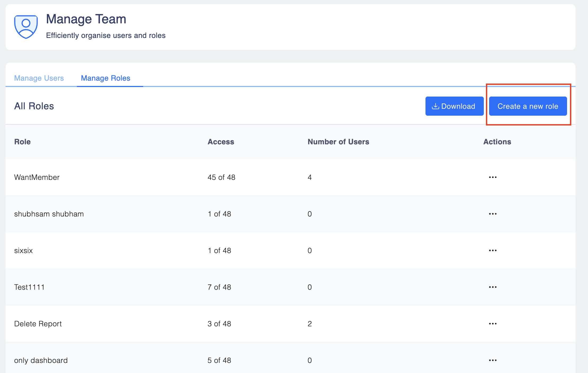Open actions menu for WantMember role
This screenshot has height=373, width=588.
click(493, 177)
